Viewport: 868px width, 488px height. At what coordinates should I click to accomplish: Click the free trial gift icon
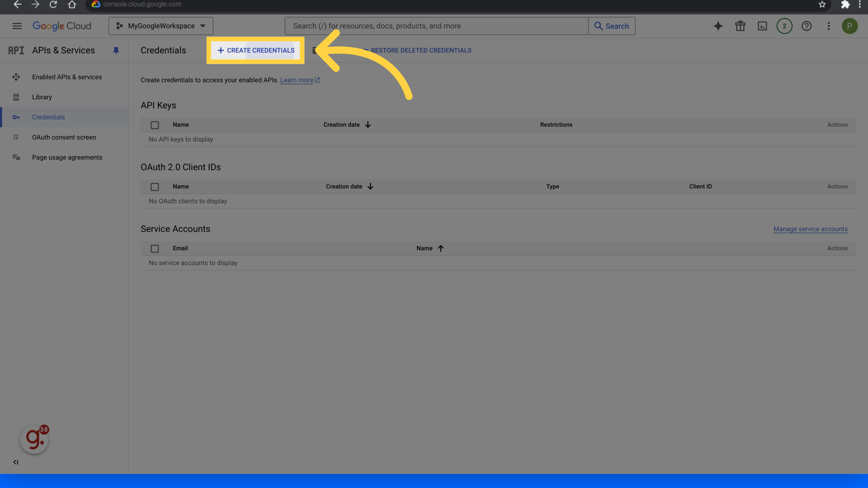[x=740, y=26]
